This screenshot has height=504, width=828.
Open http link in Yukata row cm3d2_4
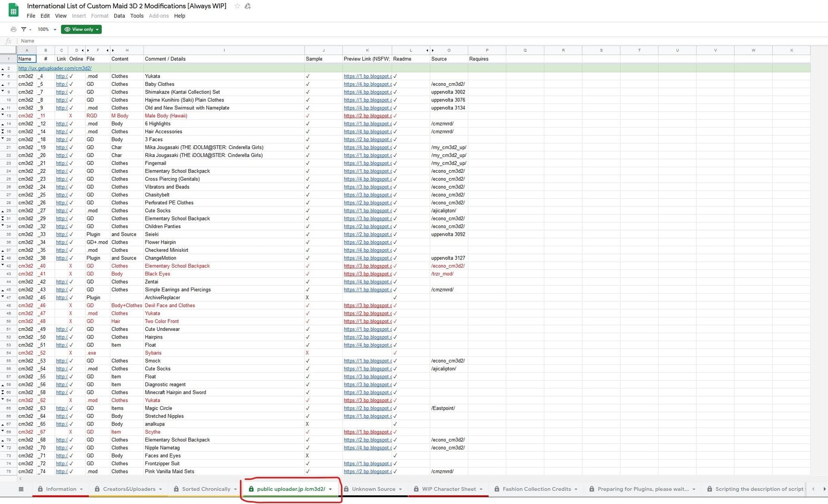tap(62, 76)
